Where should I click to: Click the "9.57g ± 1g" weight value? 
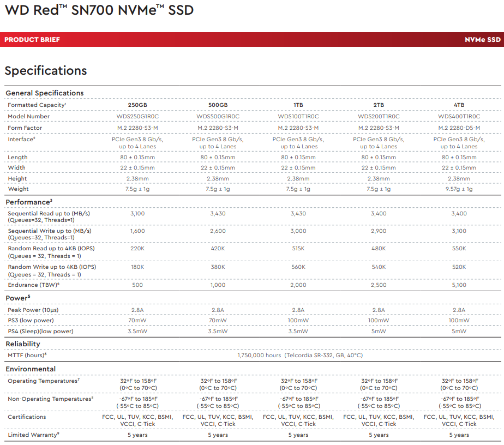pyautogui.click(x=459, y=189)
